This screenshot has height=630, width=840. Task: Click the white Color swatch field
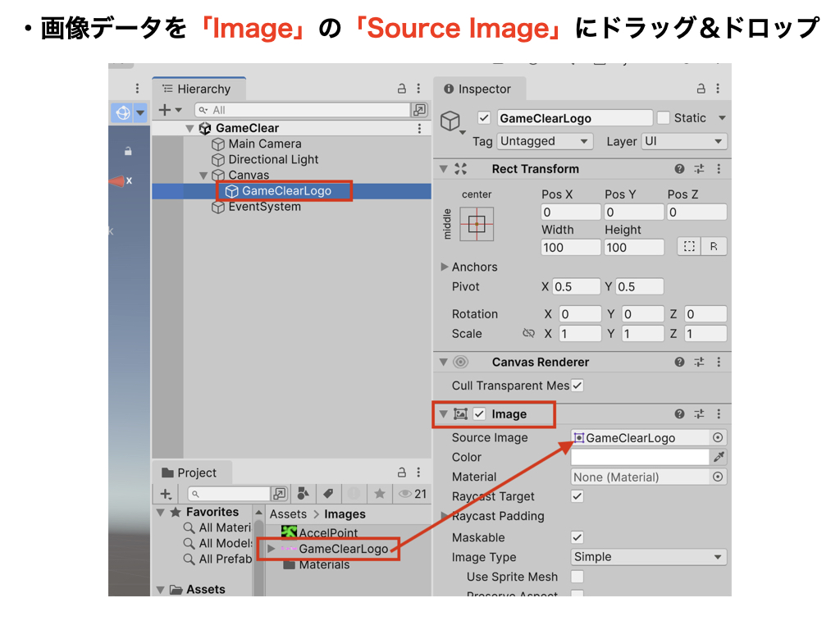pyautogui.click(x=640, y=457)
